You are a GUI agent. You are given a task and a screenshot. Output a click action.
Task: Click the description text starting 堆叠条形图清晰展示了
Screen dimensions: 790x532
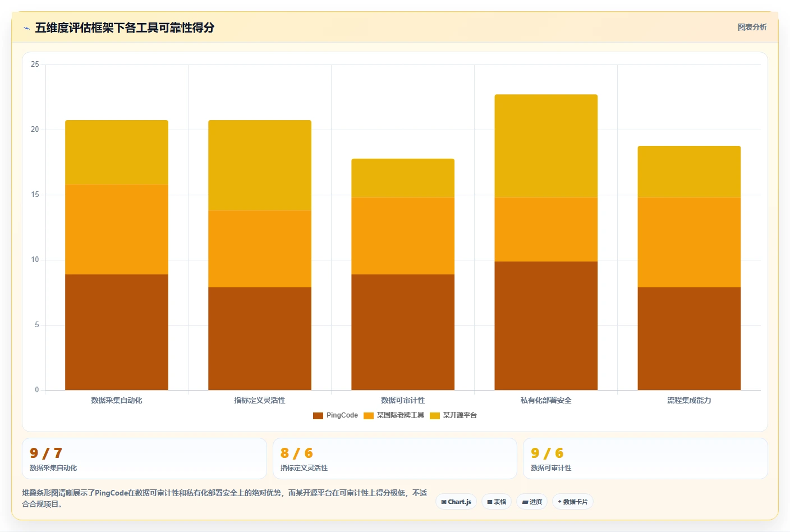[224, 498]
